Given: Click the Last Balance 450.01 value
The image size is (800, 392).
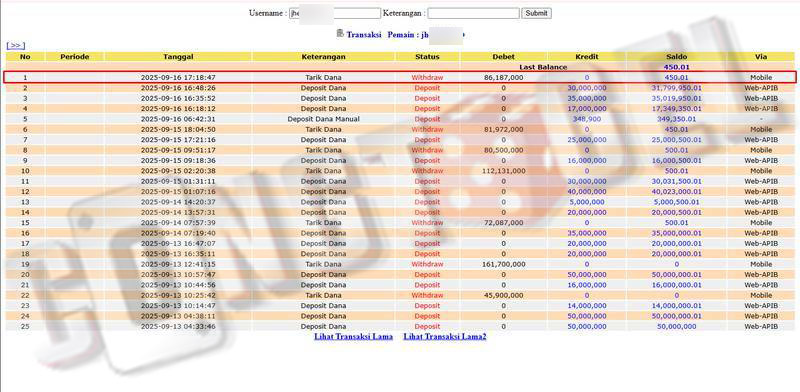Looking at the screenshot, I should click(x=677, y=67).
